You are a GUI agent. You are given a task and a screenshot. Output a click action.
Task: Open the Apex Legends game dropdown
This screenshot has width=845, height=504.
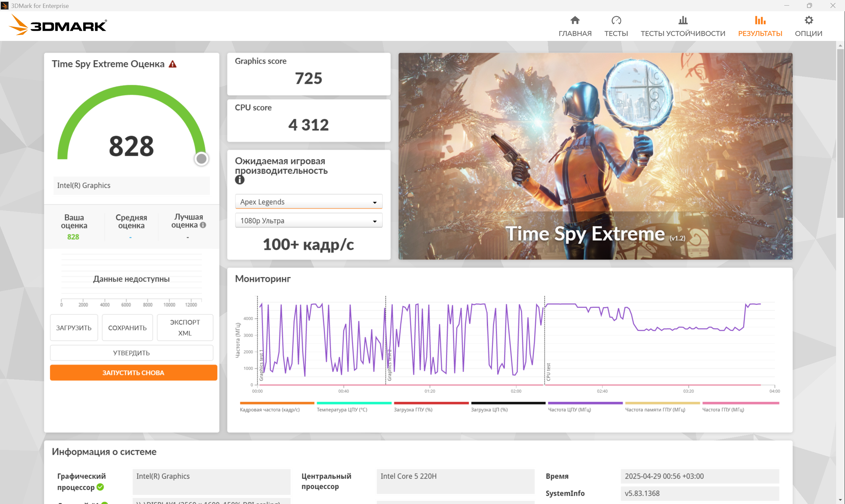308,202
